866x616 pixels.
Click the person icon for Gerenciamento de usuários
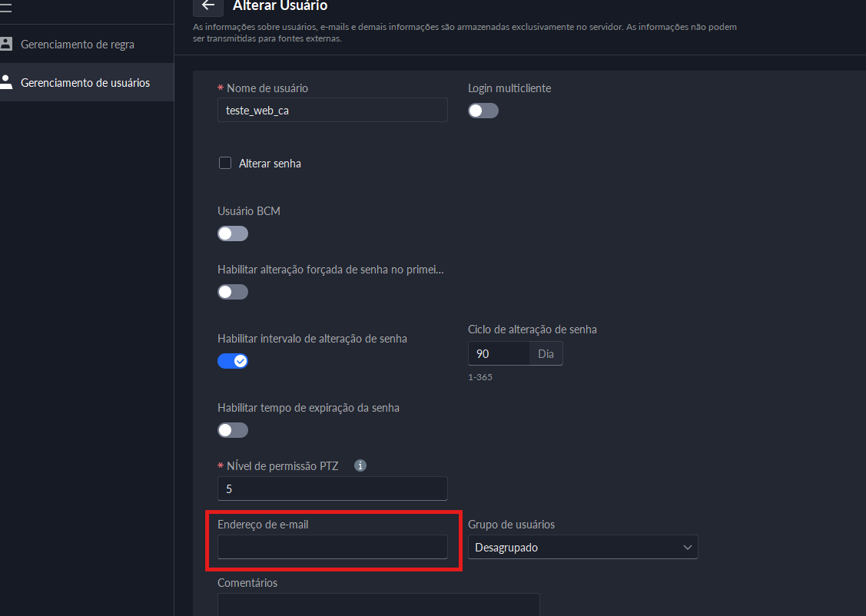tap(6, 82)
